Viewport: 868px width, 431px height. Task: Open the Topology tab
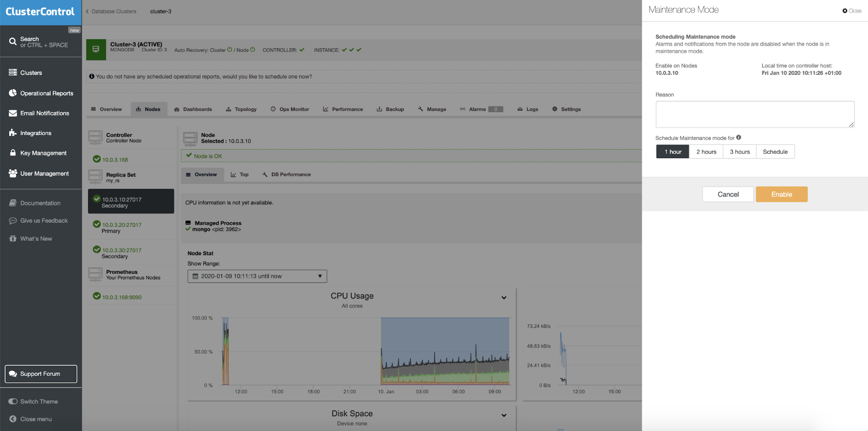pyautogui.click(x=241, y=109)
